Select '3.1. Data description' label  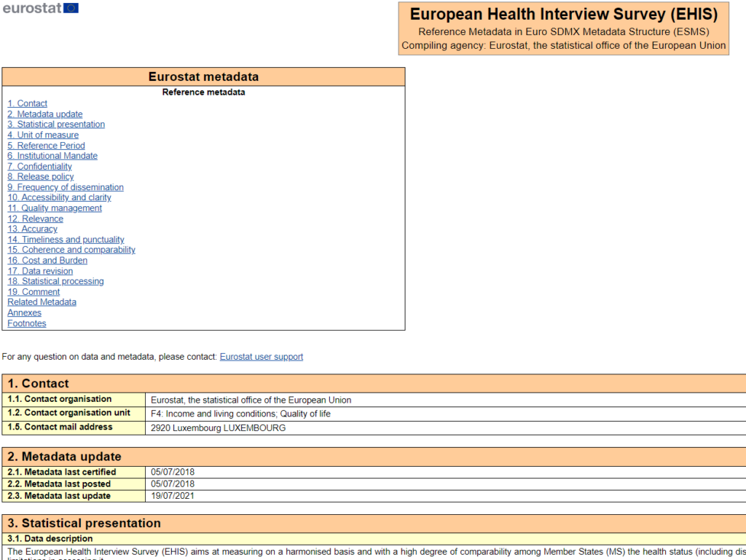coord(50,539)
